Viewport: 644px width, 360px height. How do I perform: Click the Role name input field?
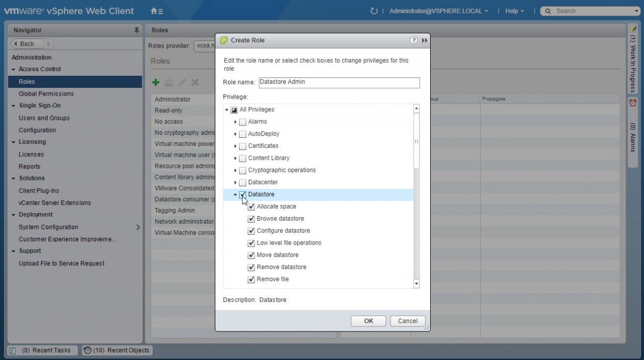pos(339,82)
